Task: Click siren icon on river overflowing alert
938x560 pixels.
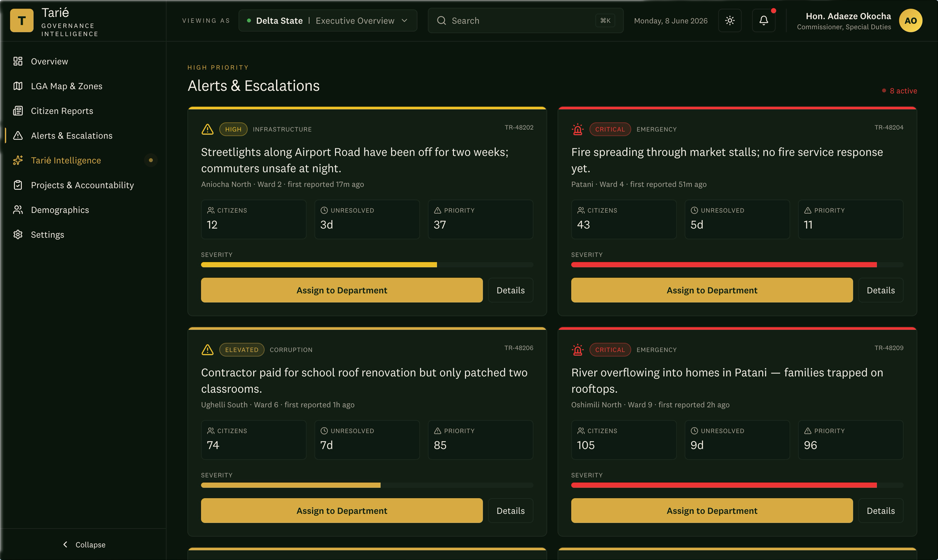Action: coord(577,350)
